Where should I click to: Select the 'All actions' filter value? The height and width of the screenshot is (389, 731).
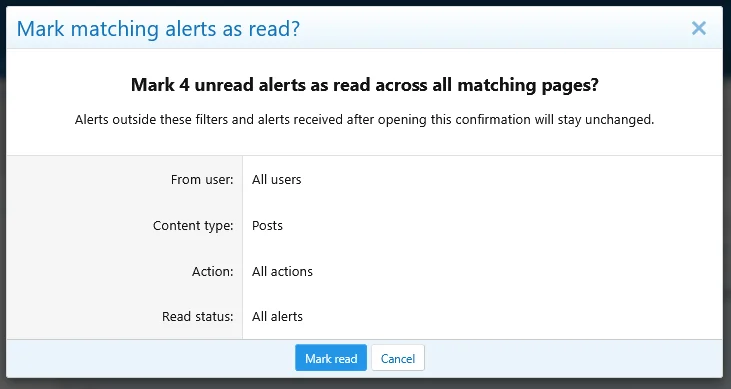(282, 271)
